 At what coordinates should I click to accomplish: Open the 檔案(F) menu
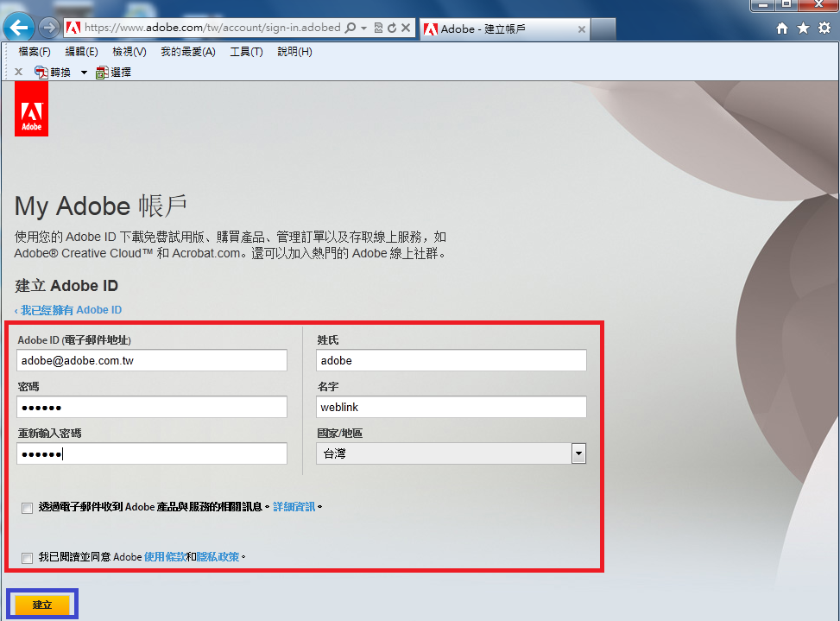pos(35,52)
